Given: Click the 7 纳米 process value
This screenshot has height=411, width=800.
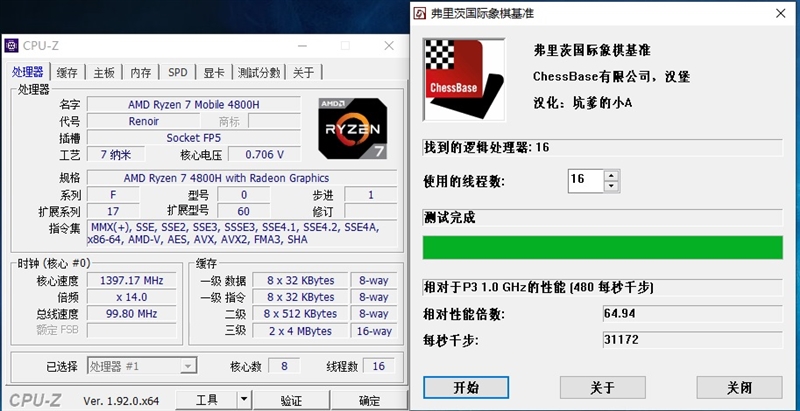Looking at the screenshot, I should (116, 155).
